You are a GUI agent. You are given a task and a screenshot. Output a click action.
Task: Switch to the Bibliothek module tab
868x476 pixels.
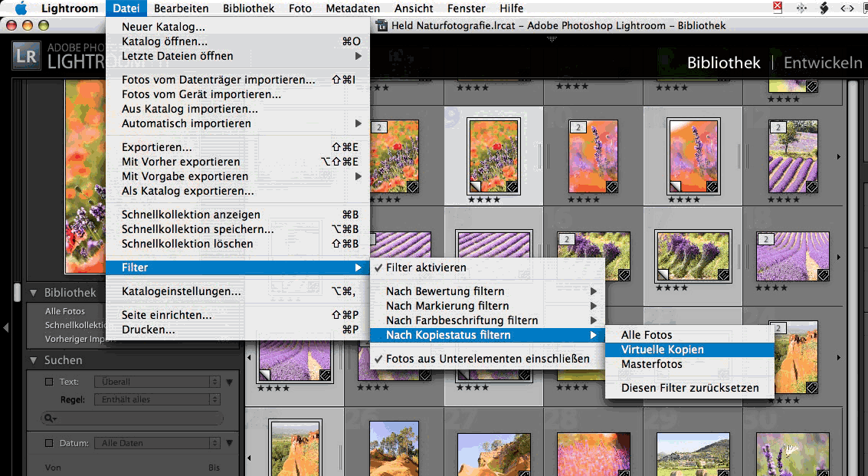723,63
